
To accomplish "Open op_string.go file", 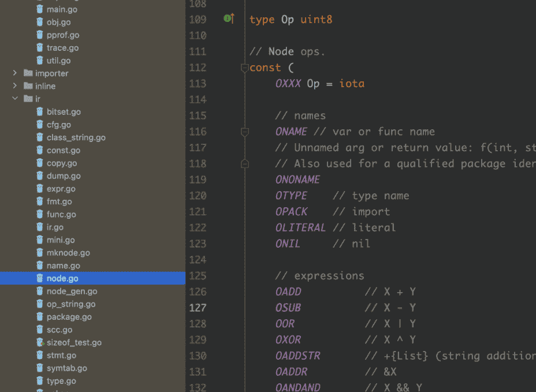I will coord(71,304).
